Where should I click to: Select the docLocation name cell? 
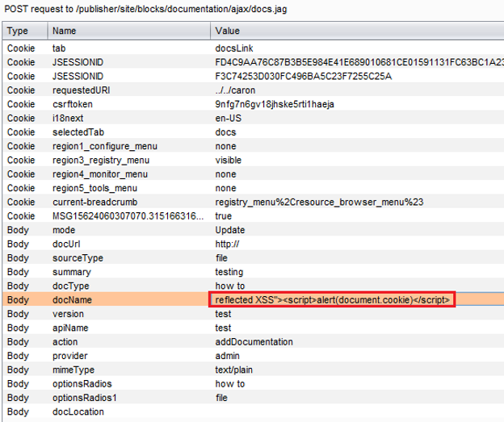pos(78,412)
